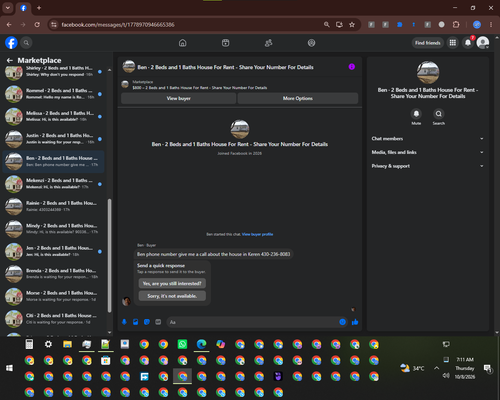This screenshot has height=400, width=500.
Task: Open the Chrome tab search dropdown
Action: (x=8, y=8)
